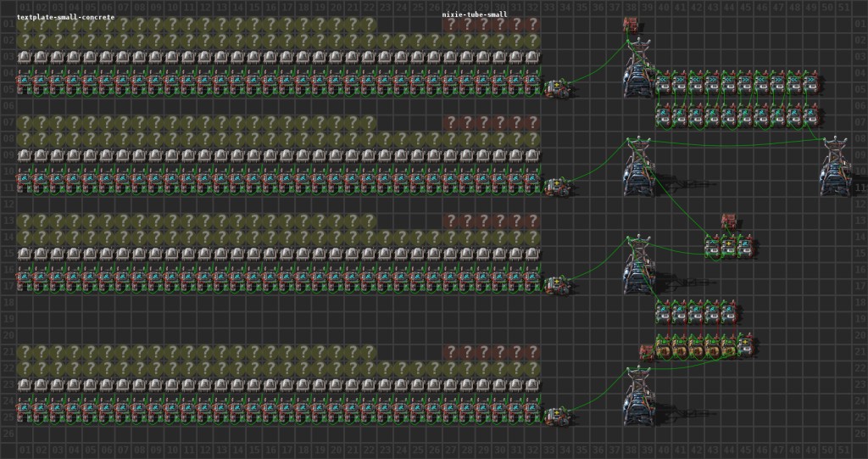Select the decider combinator in column 49, row 07
Image resolution: width=868 pixels, height=459 pixels.
(810, 115)
